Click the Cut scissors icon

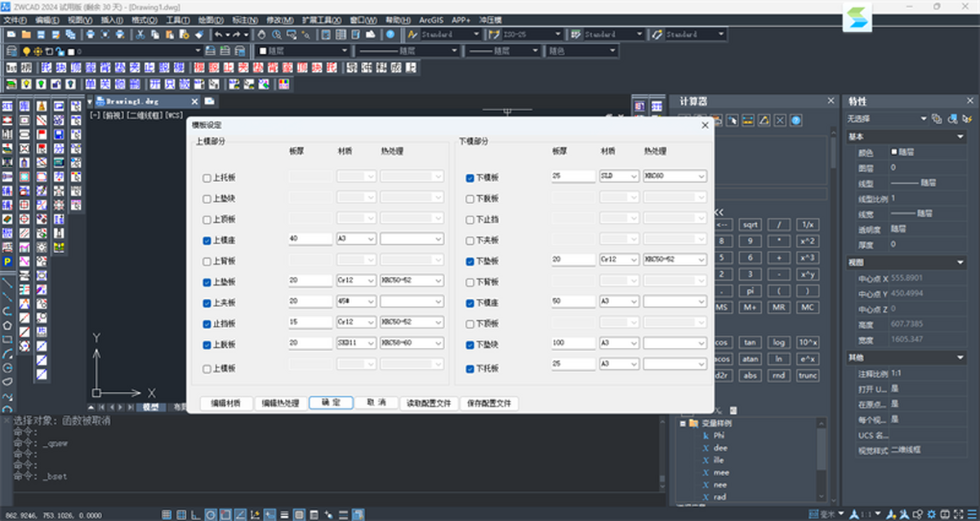click(140, 34)
